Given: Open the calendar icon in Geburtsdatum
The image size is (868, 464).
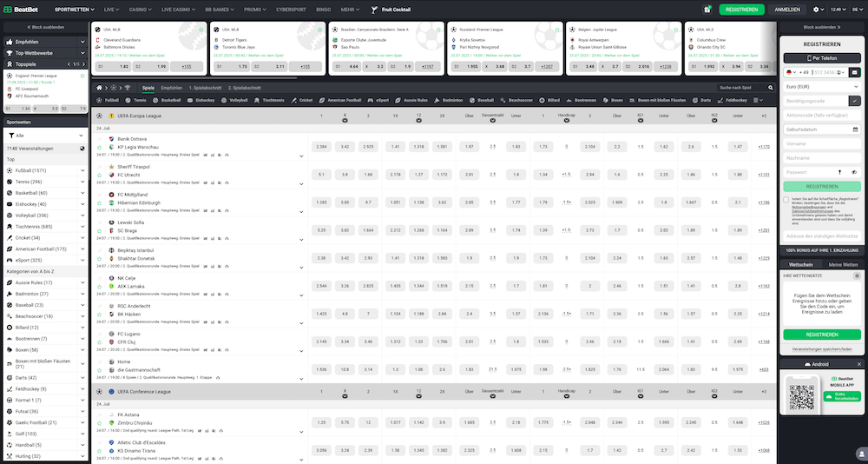Looking at the screenshot, I should click(856, 129).
